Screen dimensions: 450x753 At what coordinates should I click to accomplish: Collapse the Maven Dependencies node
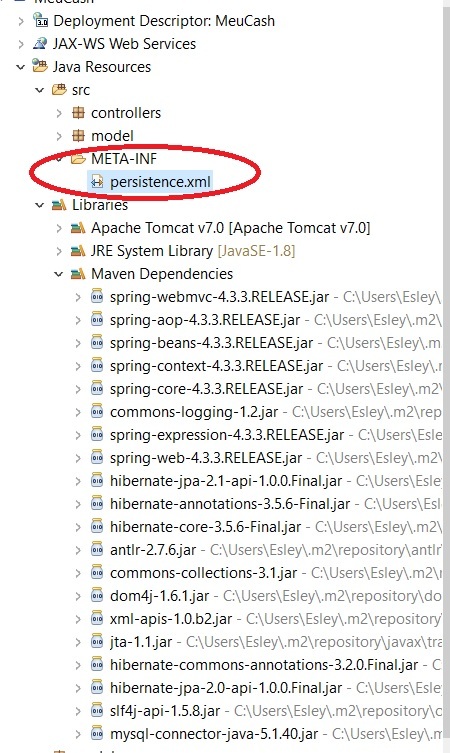pyautogui.click(x=59, y=274)
